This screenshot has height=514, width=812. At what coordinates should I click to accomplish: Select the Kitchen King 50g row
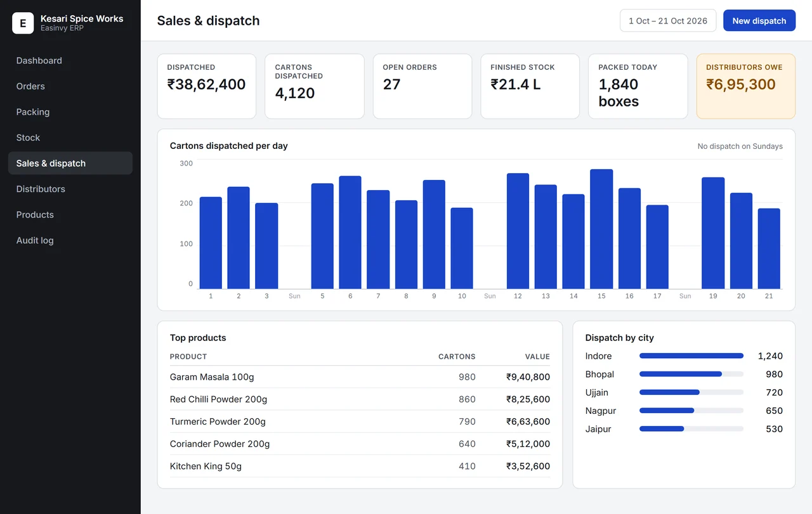click(x=360, y=466)
